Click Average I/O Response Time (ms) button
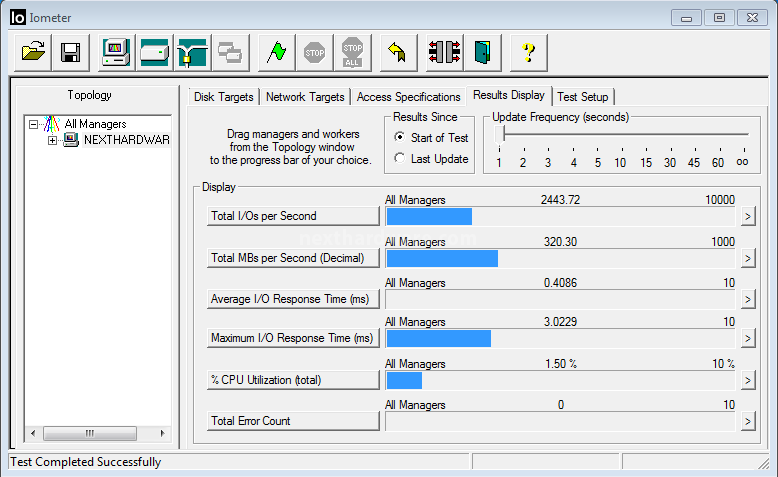Image resolution: width=778 pixels, height=477 pixels. (x=293, y=299)
